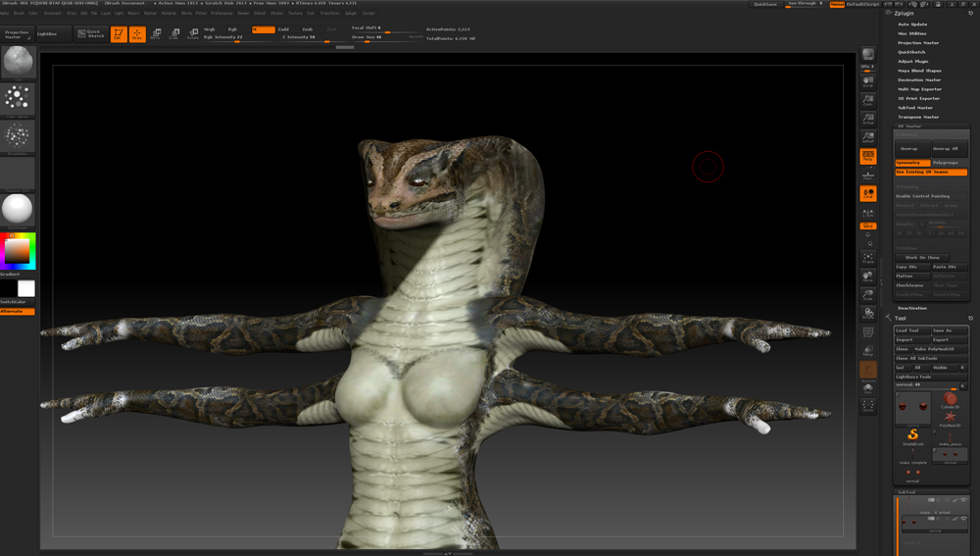Click the Rotate transform tool

pyautogui.click(x=193, y=34)
